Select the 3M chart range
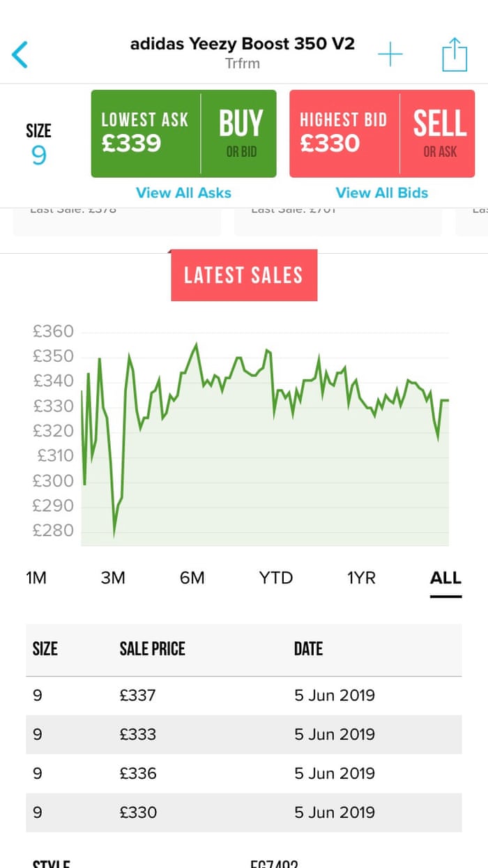The width and height of the screenshot is (488, 868). pyautogui.click(x=113, y=578)
